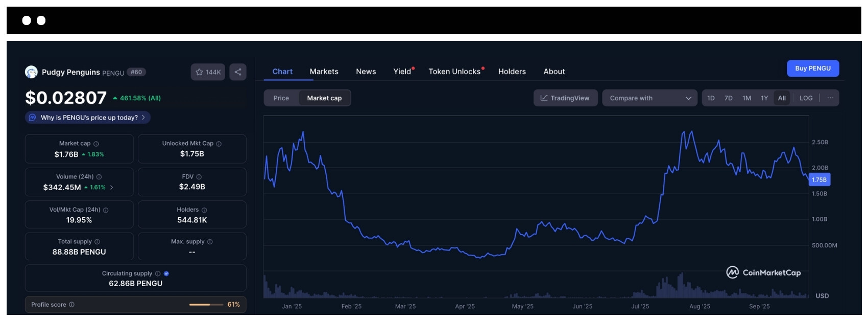The image size is (868, 320).
Task: Click the Vol/Mkt Cap info icon
Action: point(106,210)
